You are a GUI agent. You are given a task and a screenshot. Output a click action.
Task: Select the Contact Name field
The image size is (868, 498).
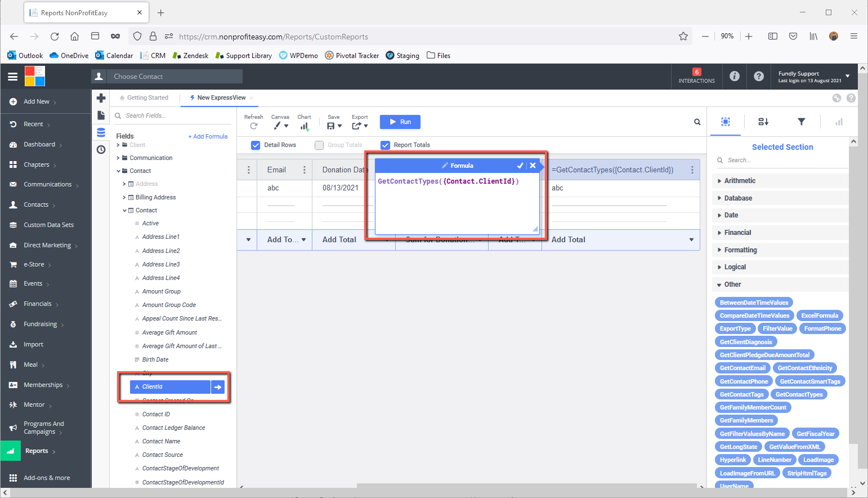[161, 441]
